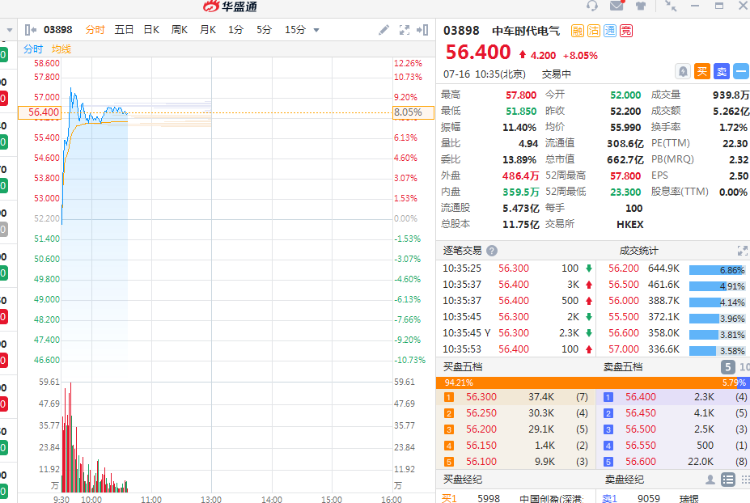
Task: Collapse right quote panel icon
Action: pyautogui.click(x=422, y=30)
